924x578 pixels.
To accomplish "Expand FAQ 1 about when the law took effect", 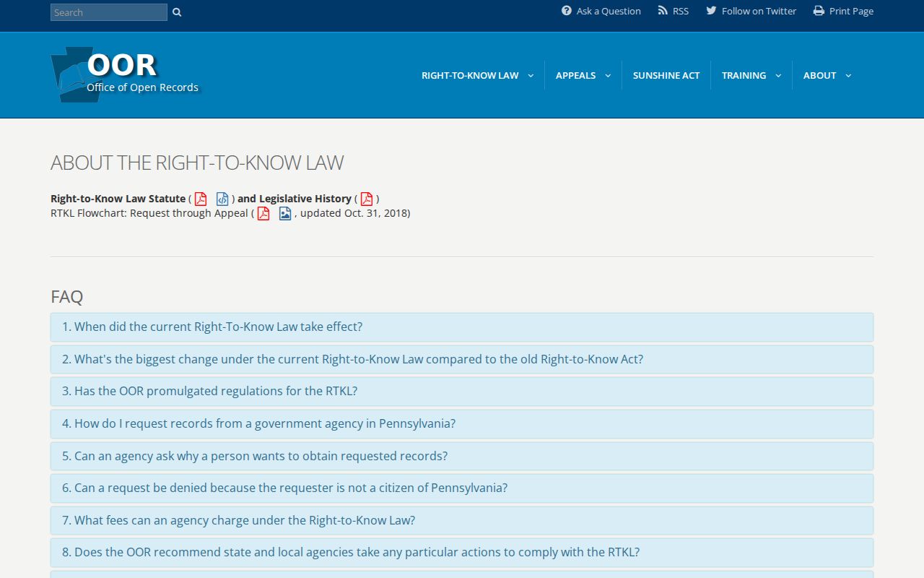I will tap(462, 327).
